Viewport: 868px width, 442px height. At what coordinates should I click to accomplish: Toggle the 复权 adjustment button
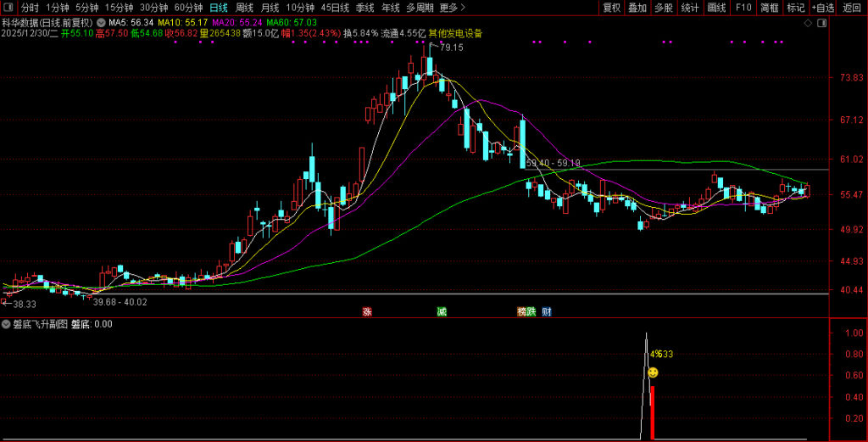611,8
